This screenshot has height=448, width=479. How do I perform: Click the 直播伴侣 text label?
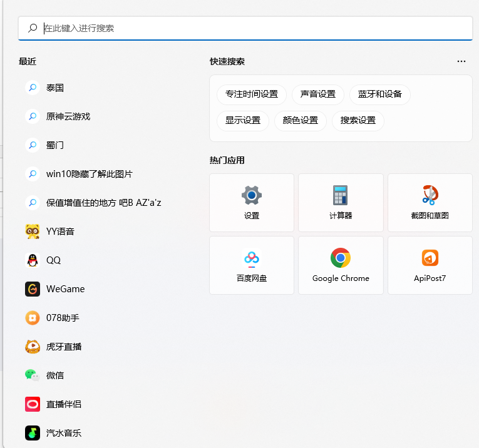(x=64, y=404)
